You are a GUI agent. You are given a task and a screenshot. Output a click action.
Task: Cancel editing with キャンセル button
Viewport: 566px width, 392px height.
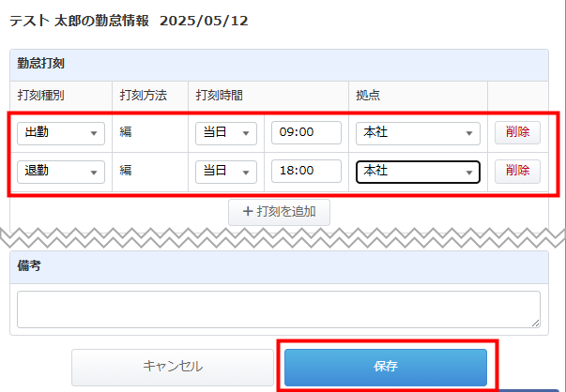pos(173,367)
